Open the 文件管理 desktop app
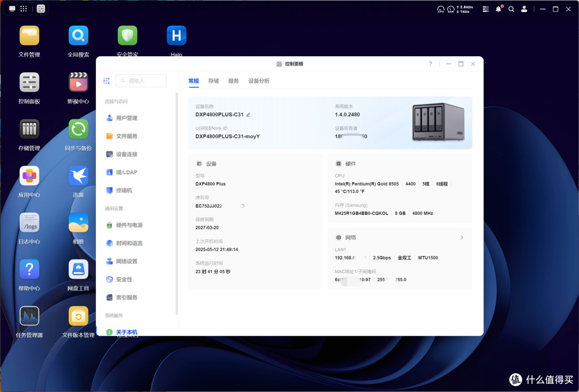Screen dimensions: 579x392 (29, 36)
